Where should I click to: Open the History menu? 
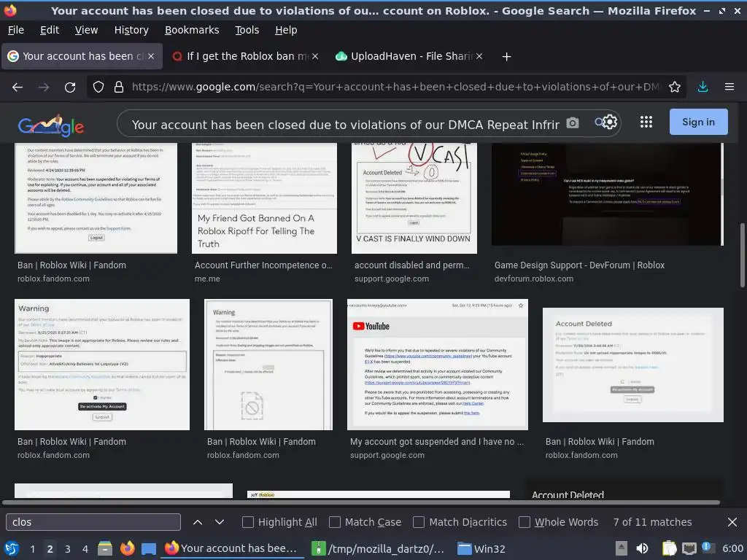(131, 30)
